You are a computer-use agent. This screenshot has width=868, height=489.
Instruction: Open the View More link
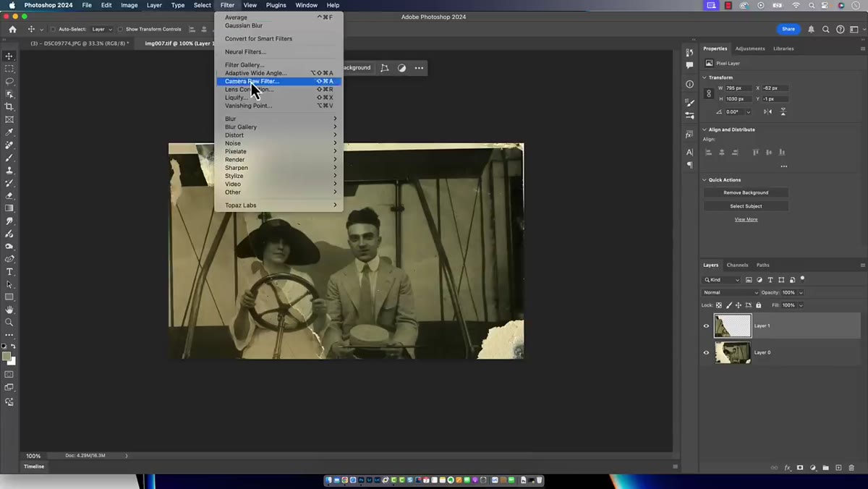click(746, 219)
